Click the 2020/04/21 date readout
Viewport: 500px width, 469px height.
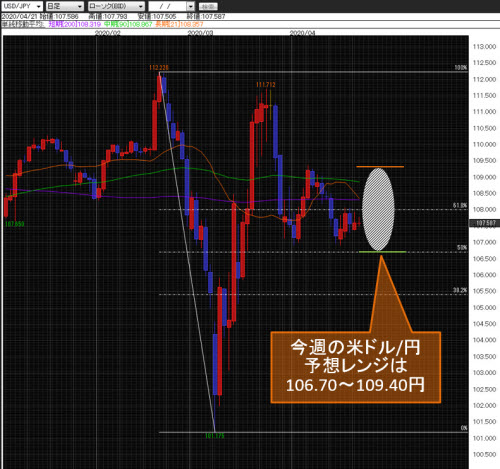pyautogui.click(x=19, y=16)
